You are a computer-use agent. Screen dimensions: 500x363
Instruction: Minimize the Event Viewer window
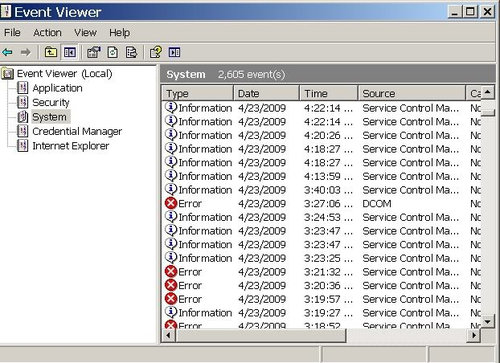pyautogui.click(x=454, y=12)
